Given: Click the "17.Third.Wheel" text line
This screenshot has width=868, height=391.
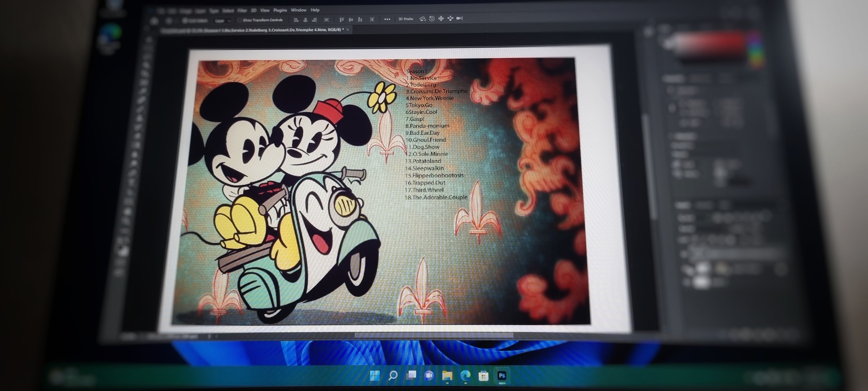Looking at the screenshot, I should [424, 190].
